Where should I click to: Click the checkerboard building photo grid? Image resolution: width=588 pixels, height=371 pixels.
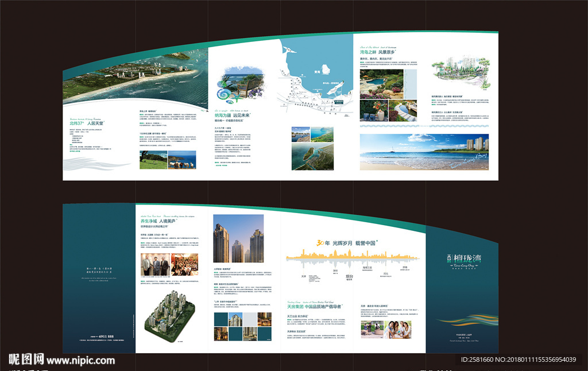tap(243, 327)
